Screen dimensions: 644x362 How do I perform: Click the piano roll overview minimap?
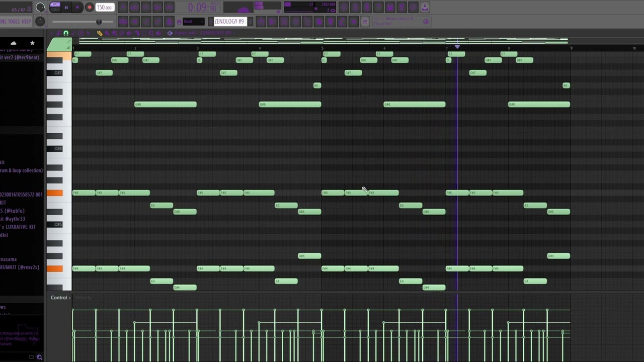pyautogui.click(x=323, y=41)
